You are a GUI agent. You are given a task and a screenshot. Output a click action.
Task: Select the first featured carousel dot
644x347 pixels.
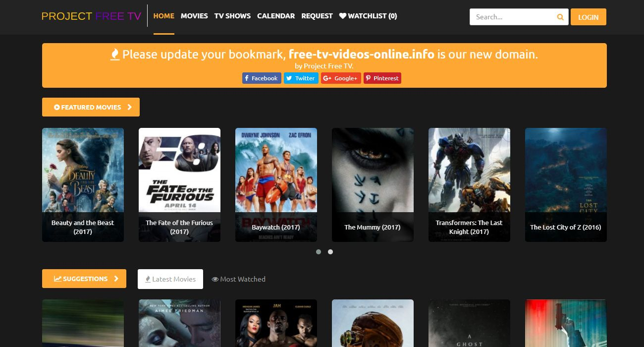click(319, 252)
